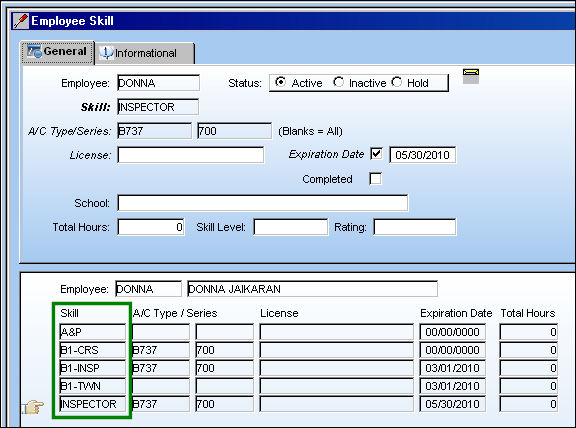Open the Informational tab
Screen dimensions: 576x428
(x=145, y=54)
